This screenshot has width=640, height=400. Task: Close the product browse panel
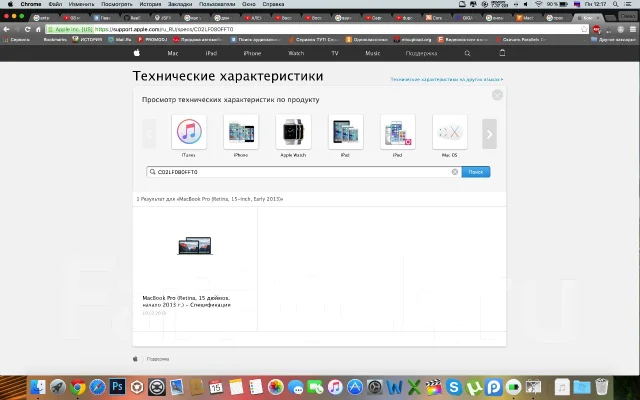point(497,95)
